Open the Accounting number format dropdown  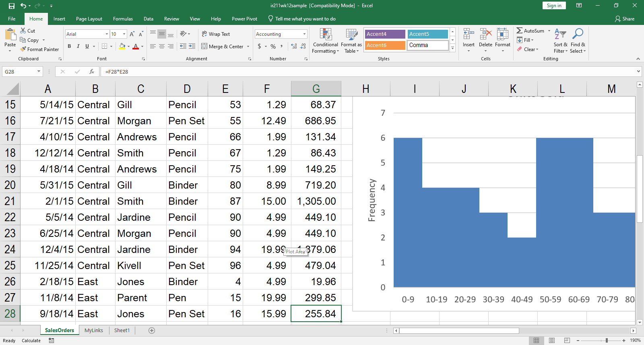pos(304,34)
